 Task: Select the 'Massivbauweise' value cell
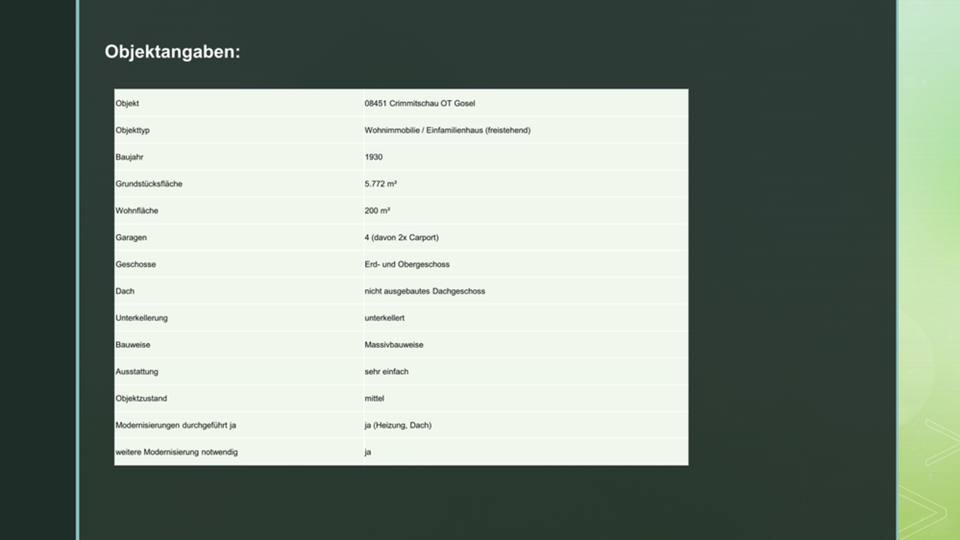click(x=394, y=345)
